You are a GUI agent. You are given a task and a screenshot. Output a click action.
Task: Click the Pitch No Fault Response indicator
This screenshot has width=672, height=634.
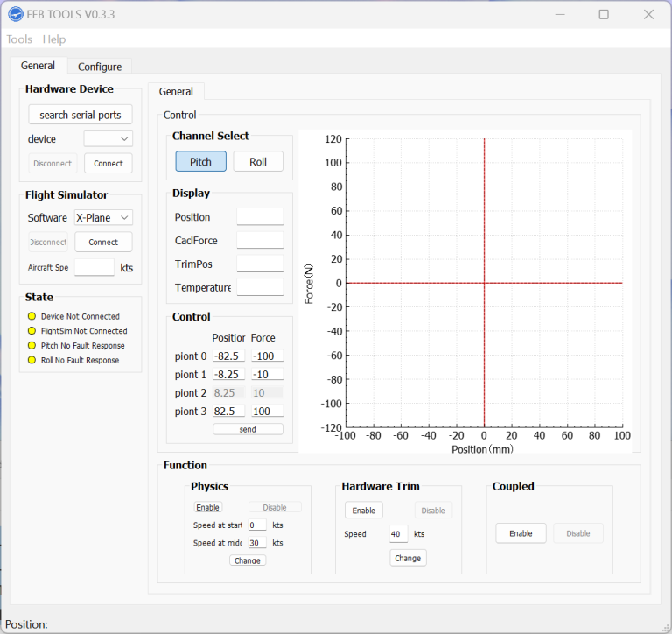tap(31, 346)
